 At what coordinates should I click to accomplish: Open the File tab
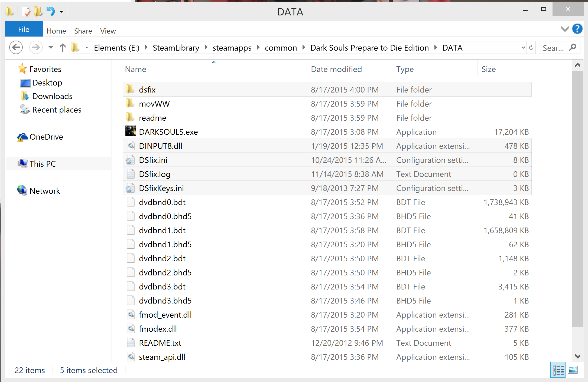(x=24, y=29)
